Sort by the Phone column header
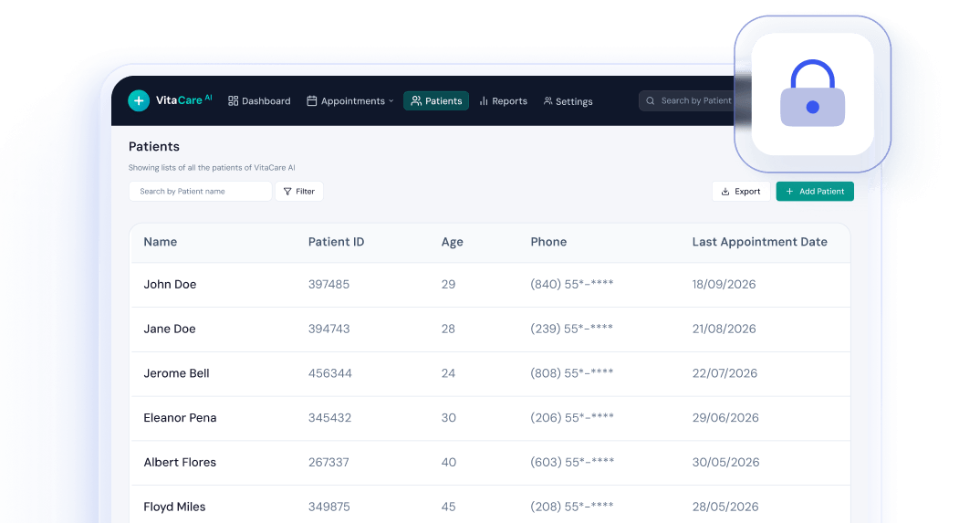Viewport: 980px width, 523px height. [548, 242]
